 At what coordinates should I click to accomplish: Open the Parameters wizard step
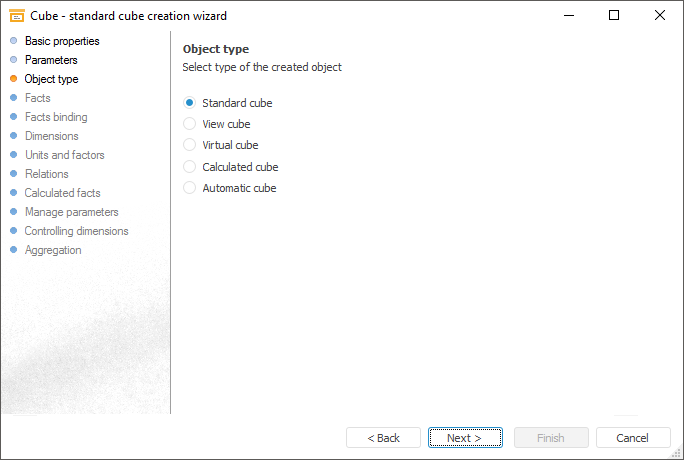50,60
